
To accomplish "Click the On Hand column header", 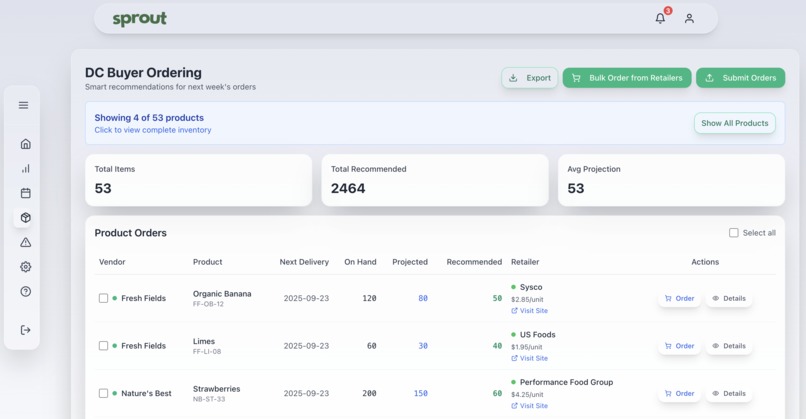I will [360, 262].
